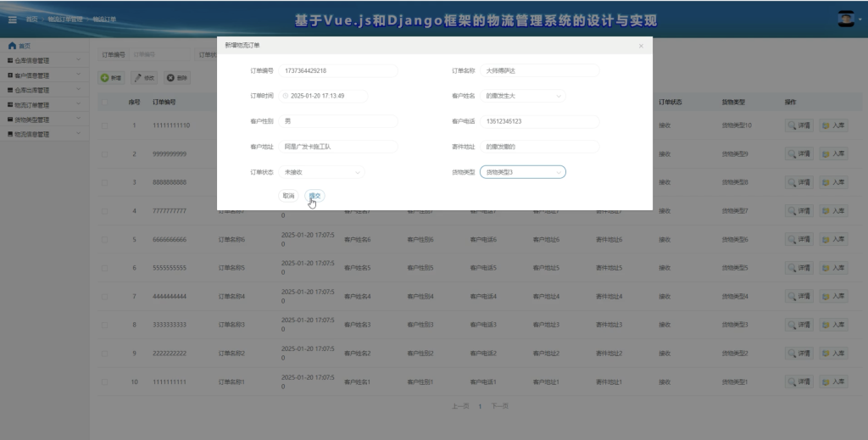Click the dialog 订单编号 field 1737364429218
The image size is (868, 440).
pyautogui.click(x=338, y=70)
